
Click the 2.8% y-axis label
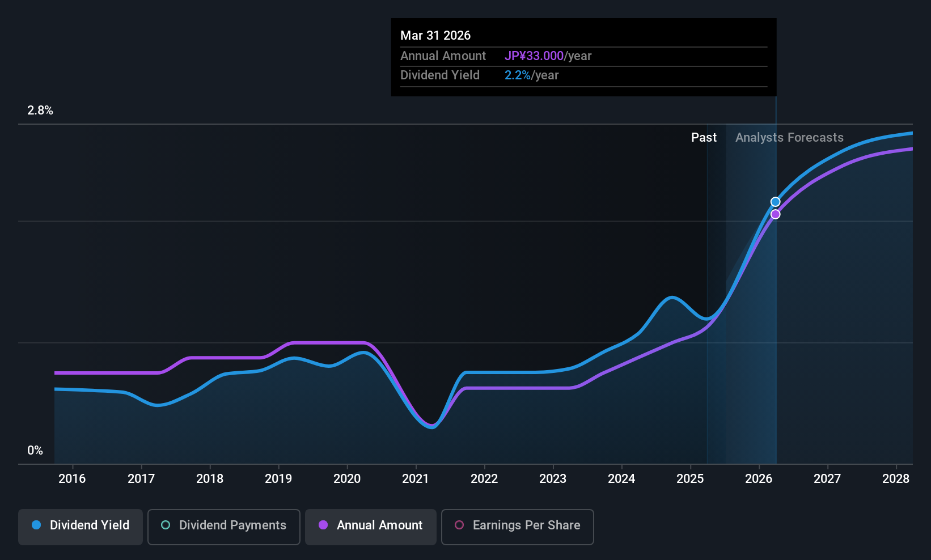point(40,111)
